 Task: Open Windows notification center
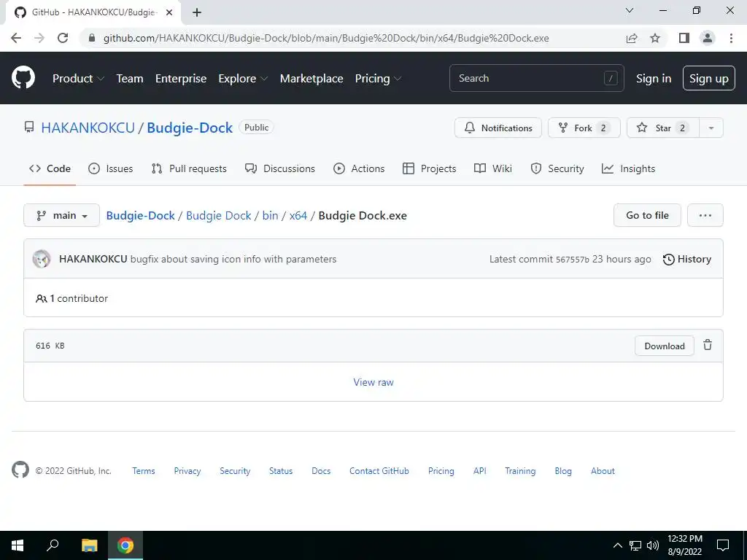coord(723,545)
